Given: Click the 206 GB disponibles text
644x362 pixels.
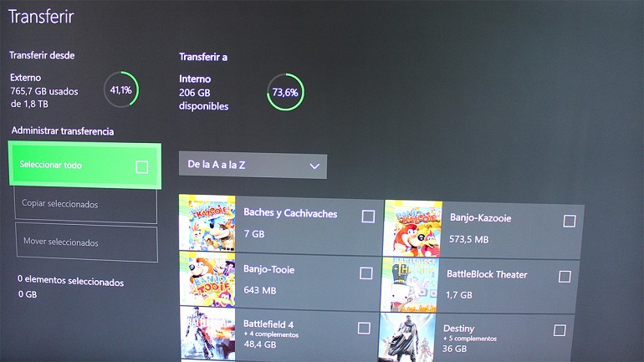Looking at the screenshot, I should tap(203, 99).
